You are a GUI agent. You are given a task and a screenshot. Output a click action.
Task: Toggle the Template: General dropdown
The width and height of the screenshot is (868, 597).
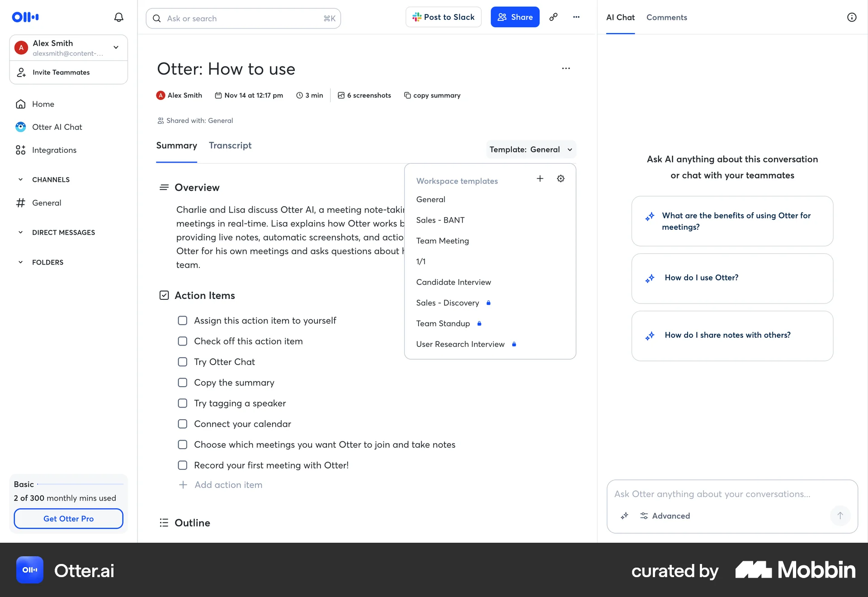point(531,150)
